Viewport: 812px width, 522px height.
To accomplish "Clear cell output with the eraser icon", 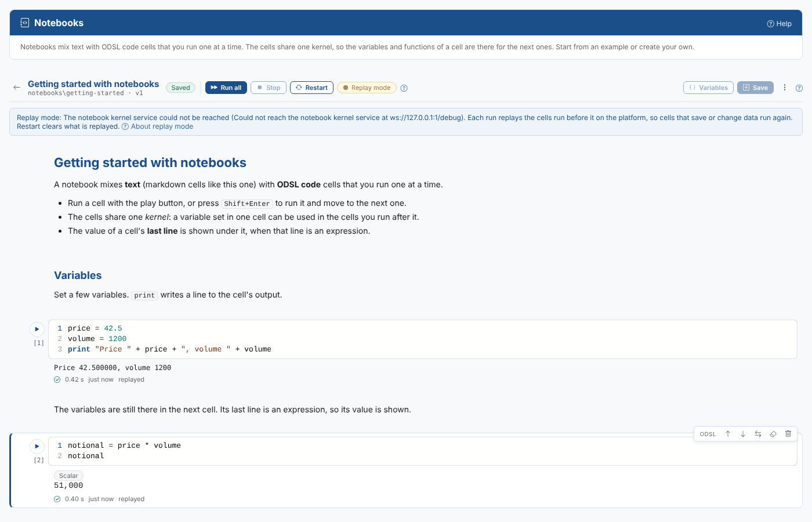I will pos(773,434).
